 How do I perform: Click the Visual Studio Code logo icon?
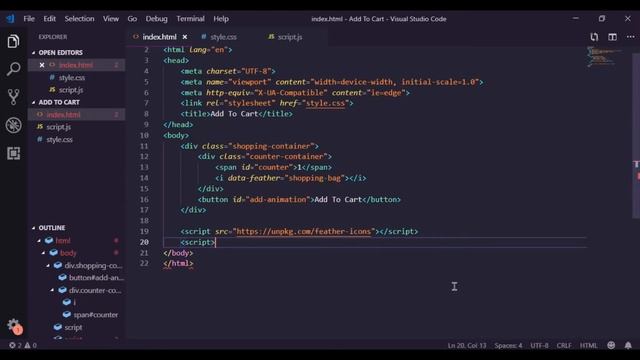pyautogui.click(x=10, y=19)
